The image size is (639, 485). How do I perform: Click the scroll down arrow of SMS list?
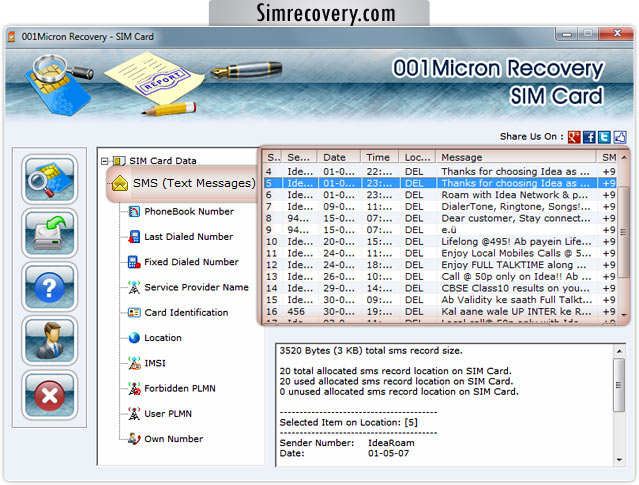pos(624,315)
